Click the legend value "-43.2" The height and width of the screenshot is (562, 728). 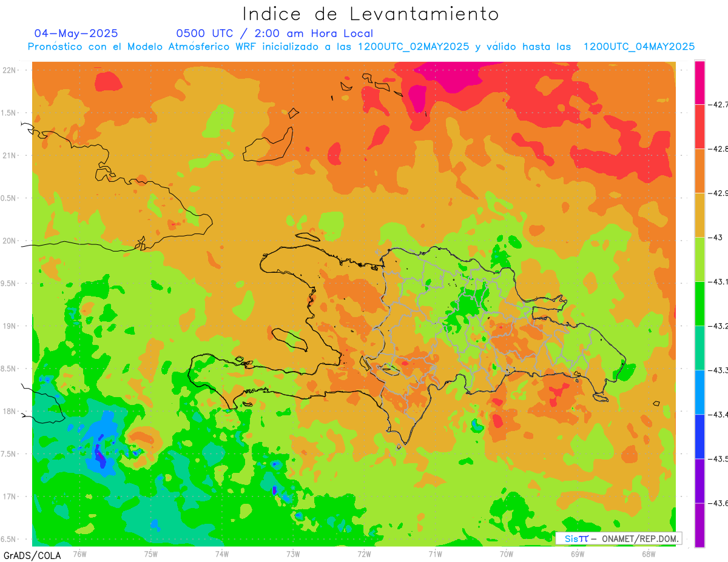[720, 326]
